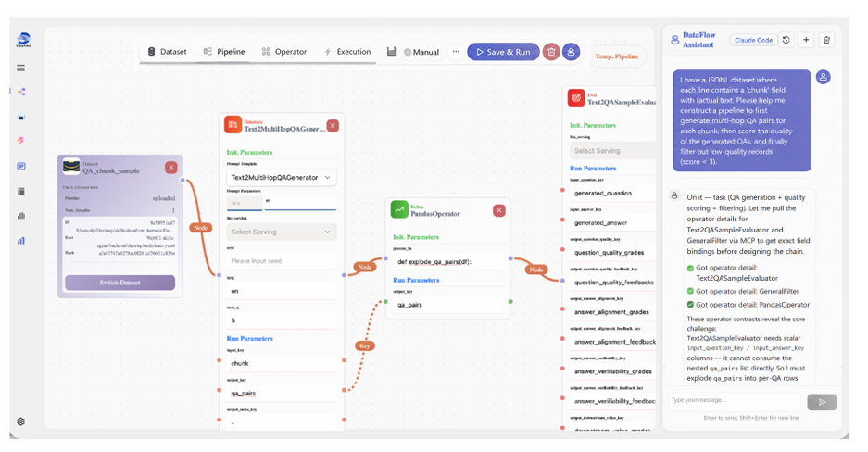
Task: Open the sidebar list icon below the note icon
Action: tap(21, 191)
